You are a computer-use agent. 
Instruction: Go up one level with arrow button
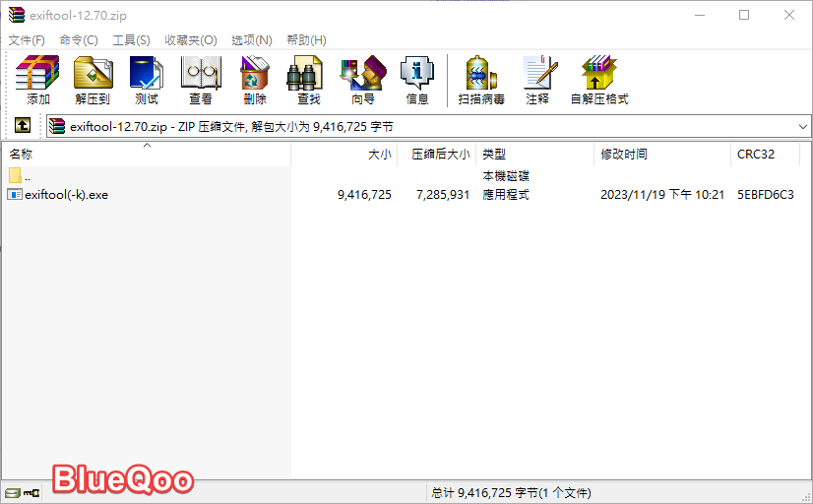[x=22, y=126]
